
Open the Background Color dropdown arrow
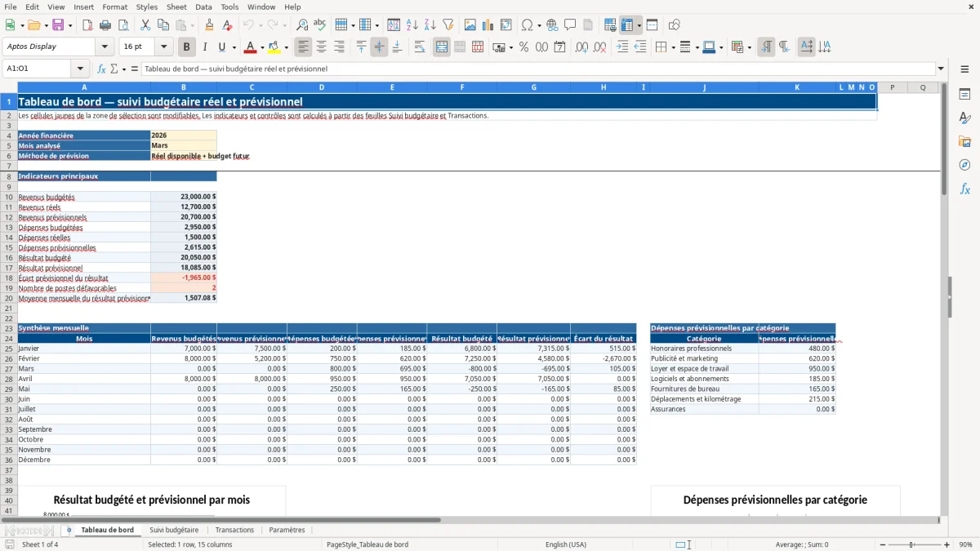(x=286, y=47)
